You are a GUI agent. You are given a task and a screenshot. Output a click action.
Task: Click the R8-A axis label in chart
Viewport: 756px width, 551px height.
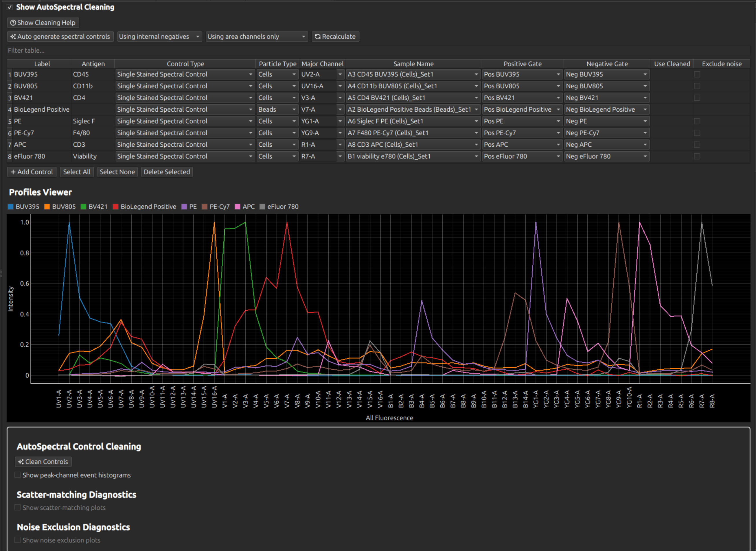[x=712, y=401]
